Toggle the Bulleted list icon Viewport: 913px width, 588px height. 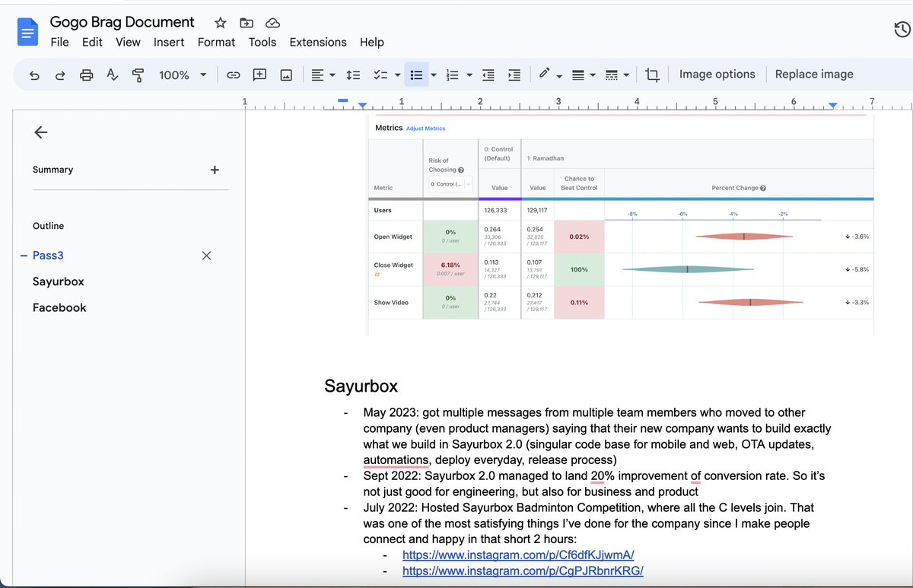point(416,75)
